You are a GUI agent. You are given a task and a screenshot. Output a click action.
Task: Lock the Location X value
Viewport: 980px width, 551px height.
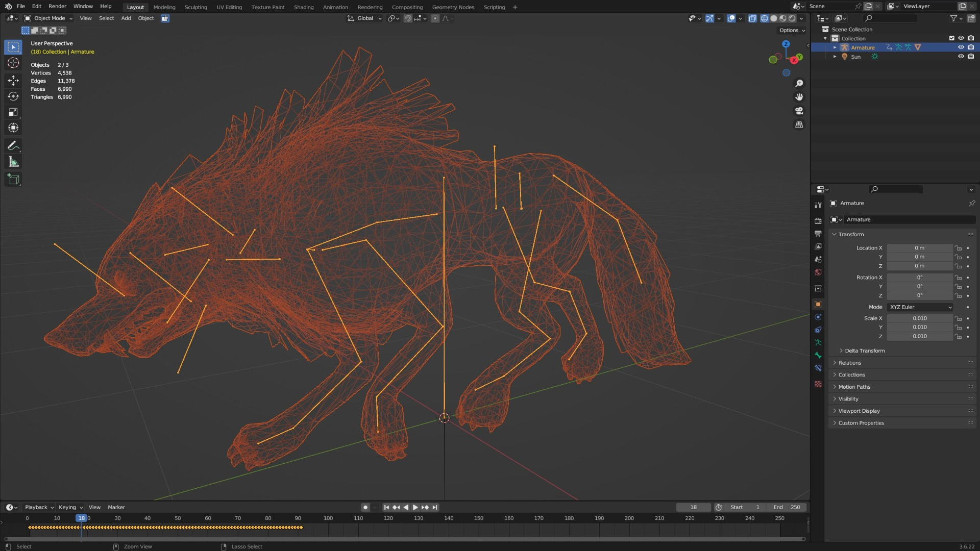point(958,248)
